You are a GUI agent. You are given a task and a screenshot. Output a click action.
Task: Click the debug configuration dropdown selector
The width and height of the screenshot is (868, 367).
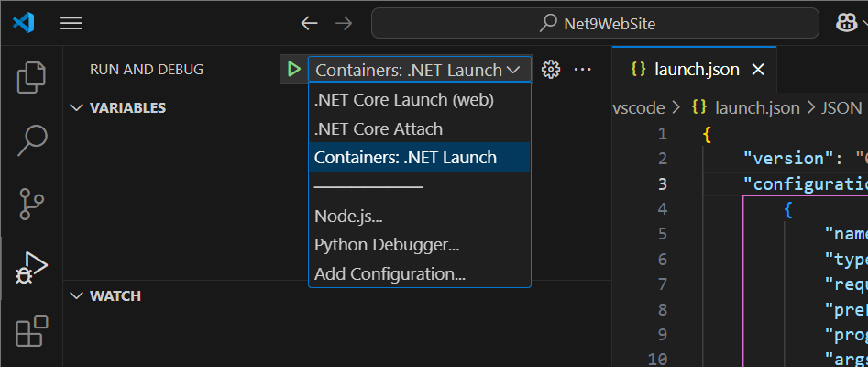pos(419,70)
